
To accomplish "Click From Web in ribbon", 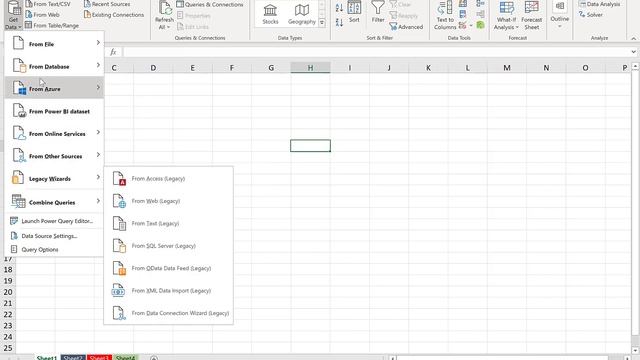I will (42, 15).
